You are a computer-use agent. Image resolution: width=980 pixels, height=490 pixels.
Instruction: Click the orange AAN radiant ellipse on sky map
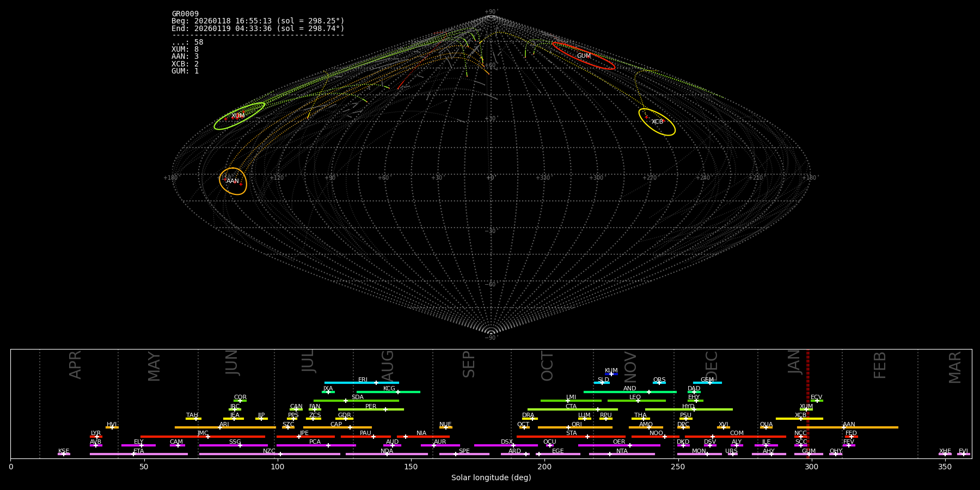pyautogui.click(x=233, y=181)
